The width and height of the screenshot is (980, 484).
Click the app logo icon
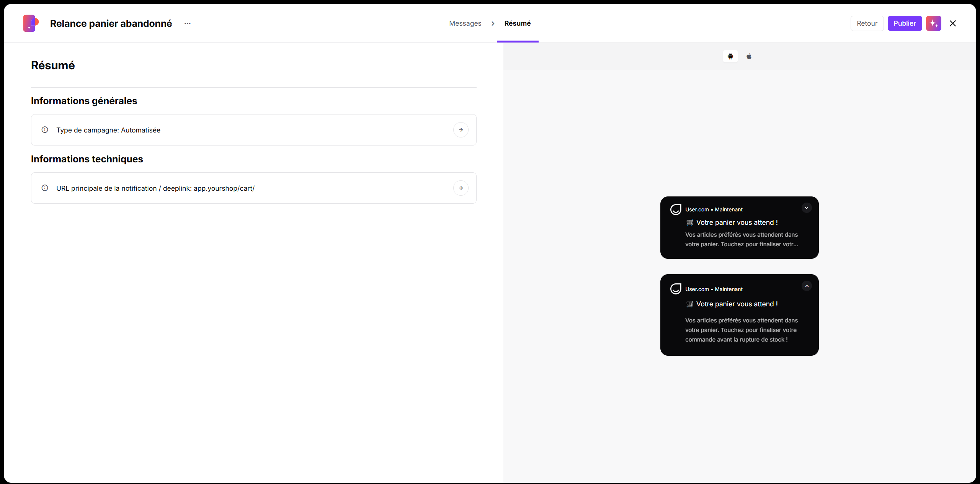point(31,23)
